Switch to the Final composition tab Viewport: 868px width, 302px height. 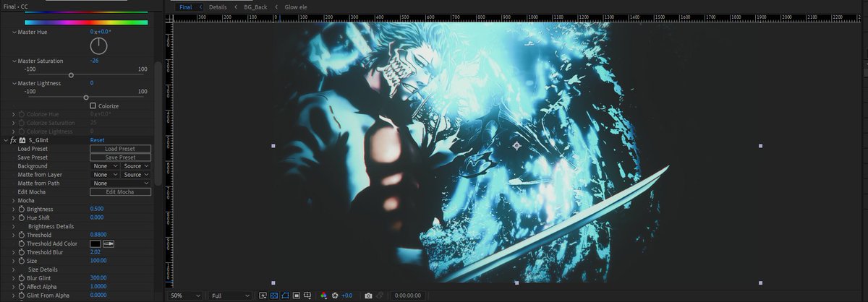coord(186,7)
